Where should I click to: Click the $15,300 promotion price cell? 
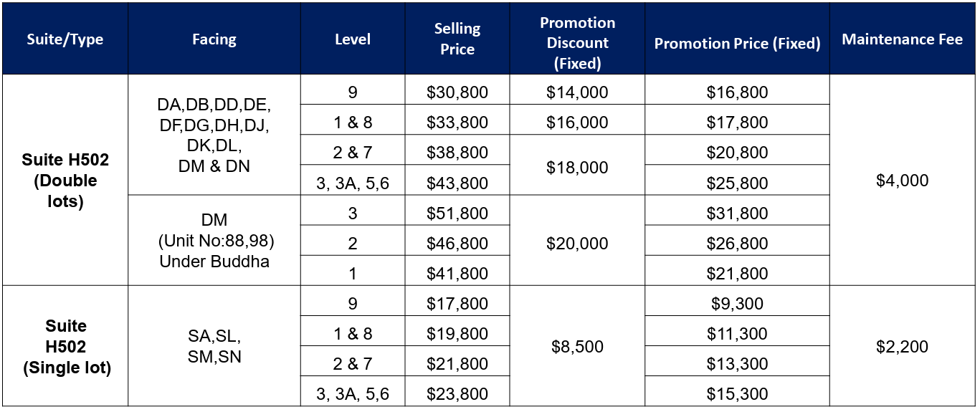pos(737,393)
